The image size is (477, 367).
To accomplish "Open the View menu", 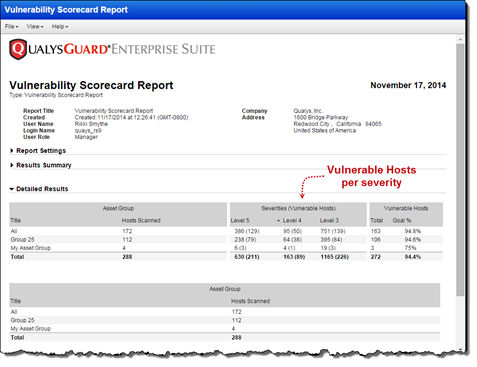I will tap(35, 26).
